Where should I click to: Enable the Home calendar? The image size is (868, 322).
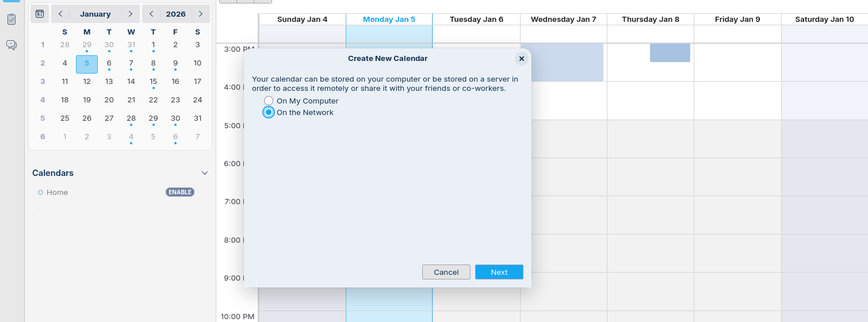click(179, 192)
